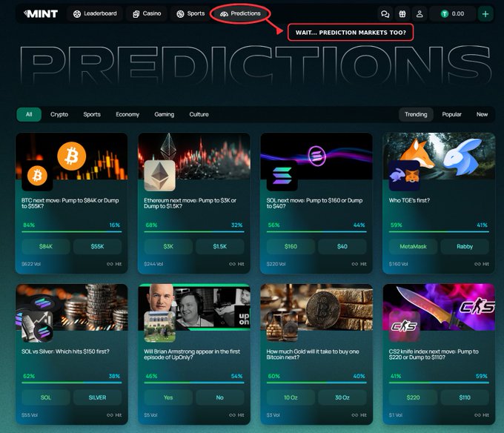Open the Predictions section
The image size is (504, 433).
tap(240, 13)
